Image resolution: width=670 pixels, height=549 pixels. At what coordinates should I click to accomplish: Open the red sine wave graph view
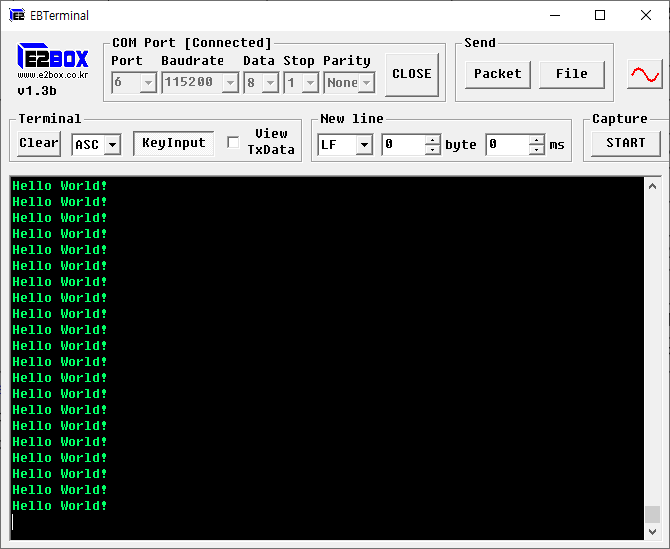pos(645,74)
